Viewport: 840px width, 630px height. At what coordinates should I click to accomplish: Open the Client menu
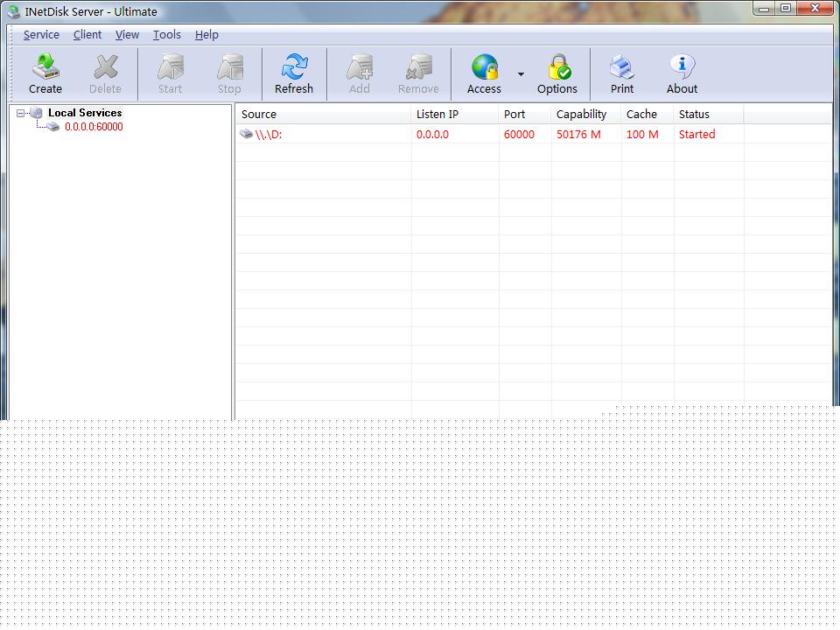click(87, 35)
